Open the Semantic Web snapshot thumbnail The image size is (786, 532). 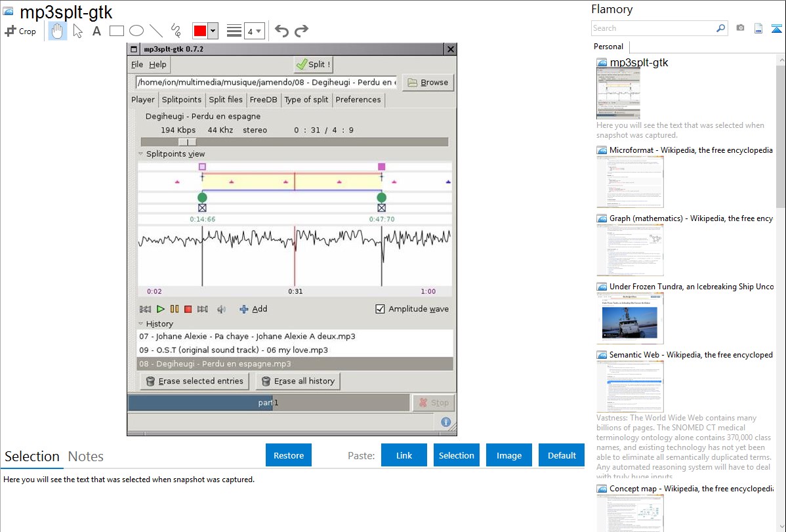(630, 386)
